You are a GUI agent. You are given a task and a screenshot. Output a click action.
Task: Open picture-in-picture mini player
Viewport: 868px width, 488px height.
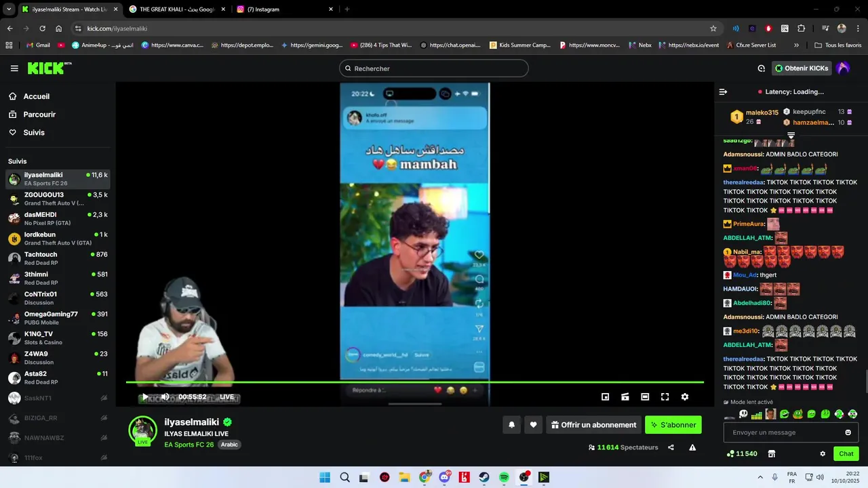[606, 397]
